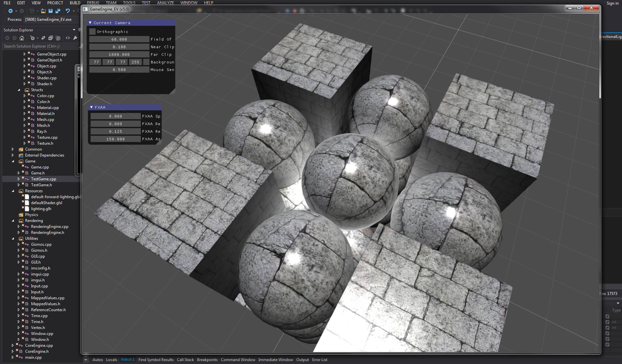622x364 pixels.
Task: Click the View Code icon in Solution Explorer
Action: pos(68,38)
